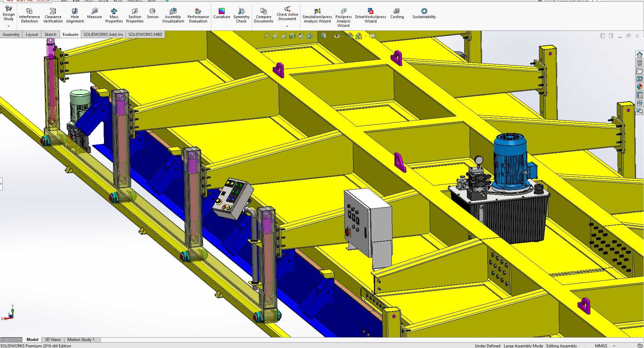Toggle Section View in viewport toolbar
The height and width of the screenshot is (348, 644).
(292, 36)
